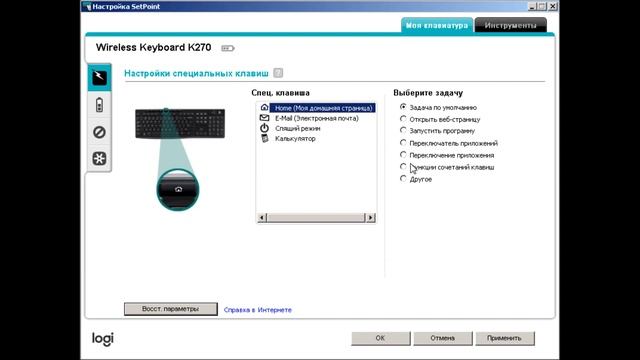Image resolution: width=640 pixels, height=360 pixels.
Task: Click the logi logo
Action: point(102,338)
